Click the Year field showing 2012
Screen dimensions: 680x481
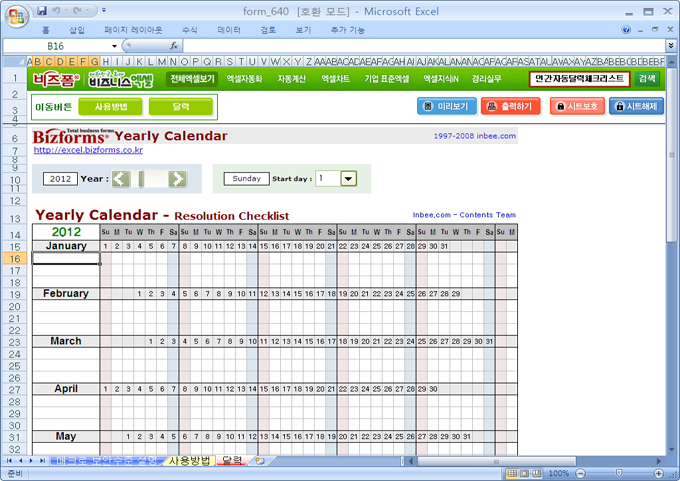pyautogui.click(x=60, y=179)
